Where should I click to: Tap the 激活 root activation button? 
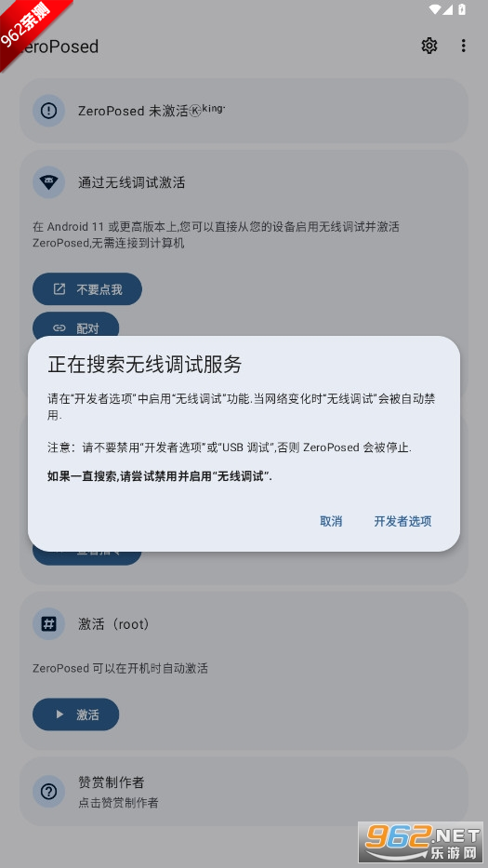pyautogui.click(x=76, y=714)
